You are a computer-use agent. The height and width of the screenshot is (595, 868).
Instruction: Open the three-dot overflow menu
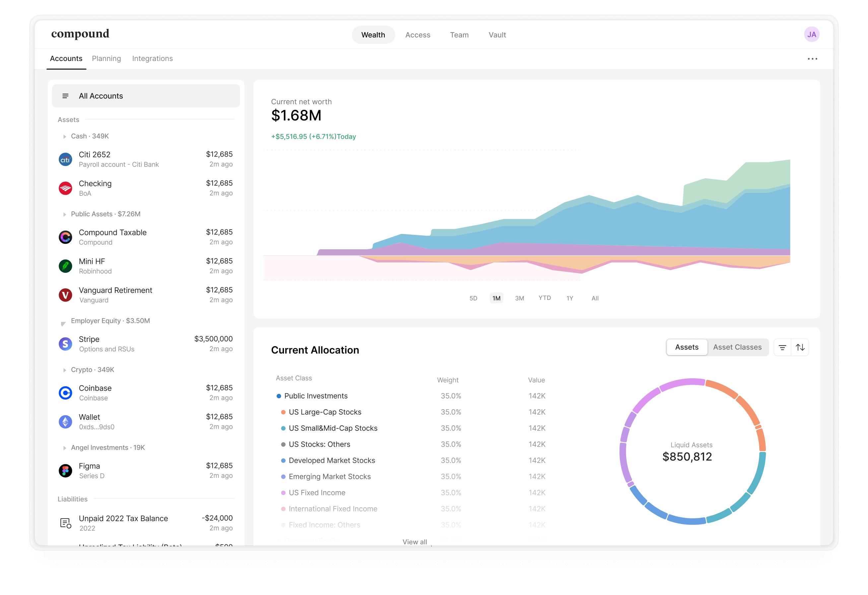point(813,58)
